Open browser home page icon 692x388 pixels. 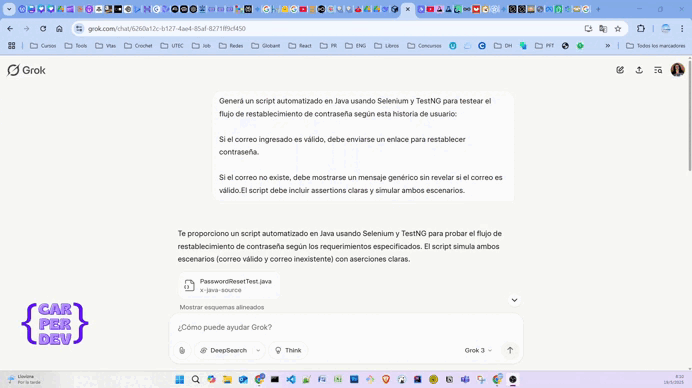click(x=59, y=29)
